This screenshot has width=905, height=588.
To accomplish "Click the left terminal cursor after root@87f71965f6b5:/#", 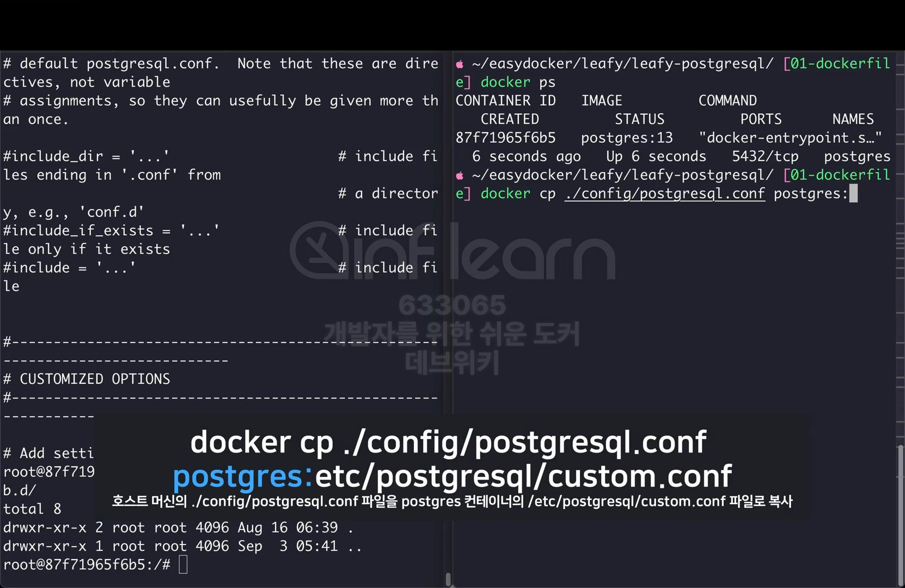I will pyautogui.click(x=183, y=565).
